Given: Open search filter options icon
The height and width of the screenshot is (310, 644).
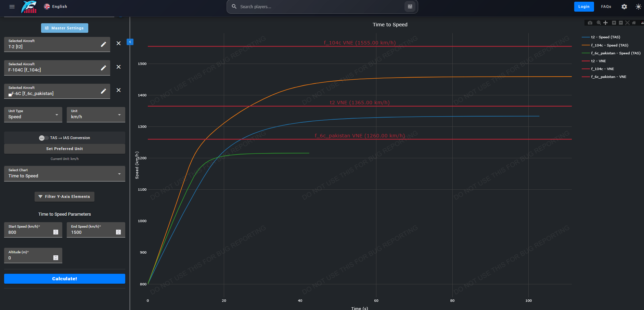Looking at the screenshot, I should (x=410, y=6).
